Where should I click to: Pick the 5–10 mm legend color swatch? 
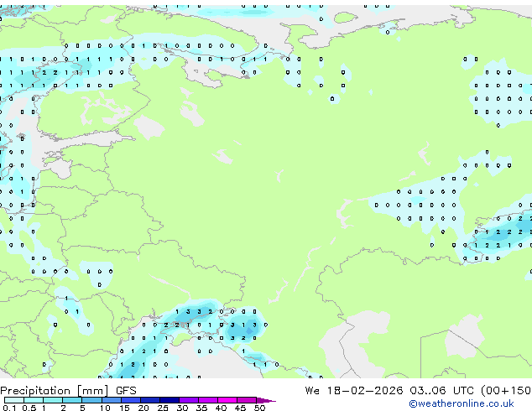tap(91, 400)
